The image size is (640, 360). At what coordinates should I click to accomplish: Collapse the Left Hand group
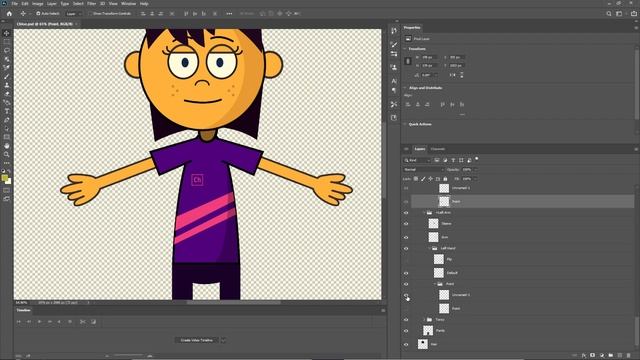pyautogui.click(x=429, y=248)
